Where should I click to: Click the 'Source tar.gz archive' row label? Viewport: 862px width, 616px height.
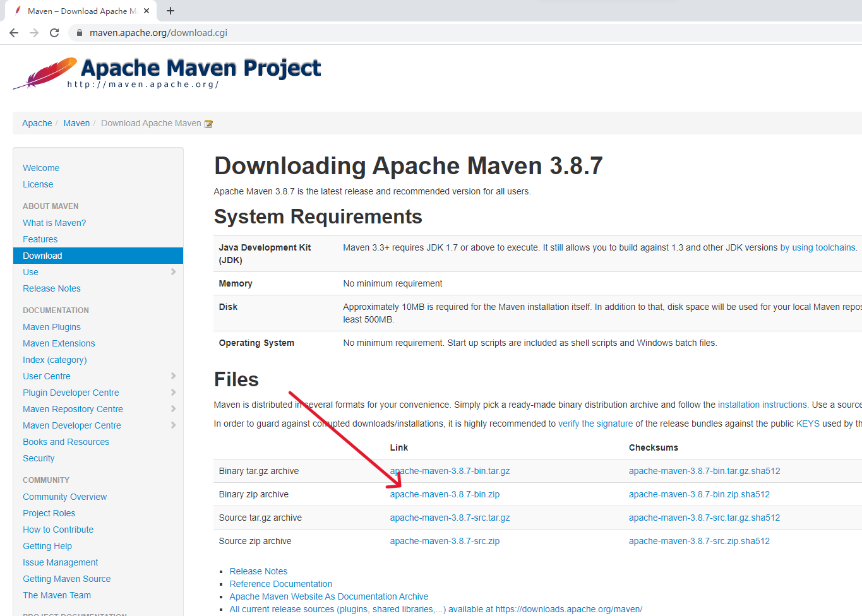coord(260,518)
